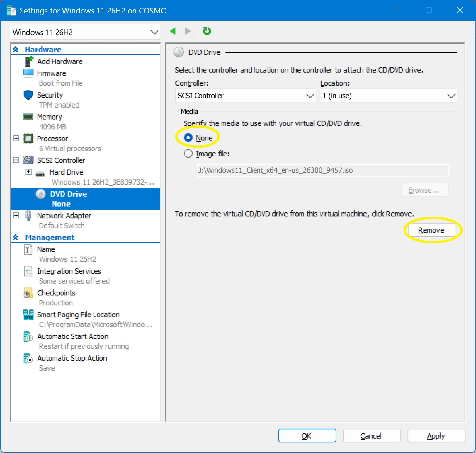Viewport: 476px width, 453px height.
Task: Select the Image file radio button
Action: click(188, 154)
